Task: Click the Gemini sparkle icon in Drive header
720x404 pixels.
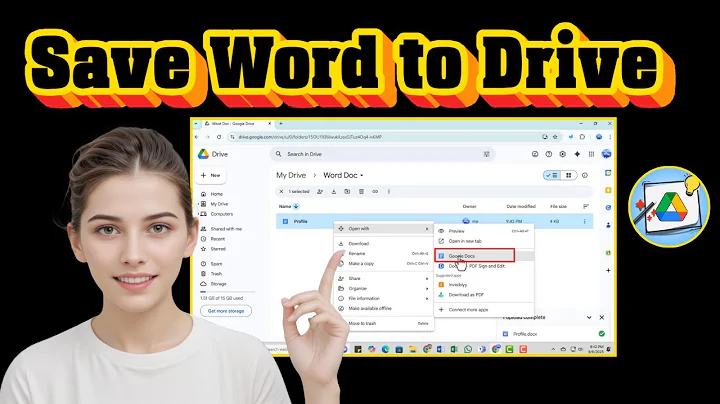Action: click(x=577, y=154)
